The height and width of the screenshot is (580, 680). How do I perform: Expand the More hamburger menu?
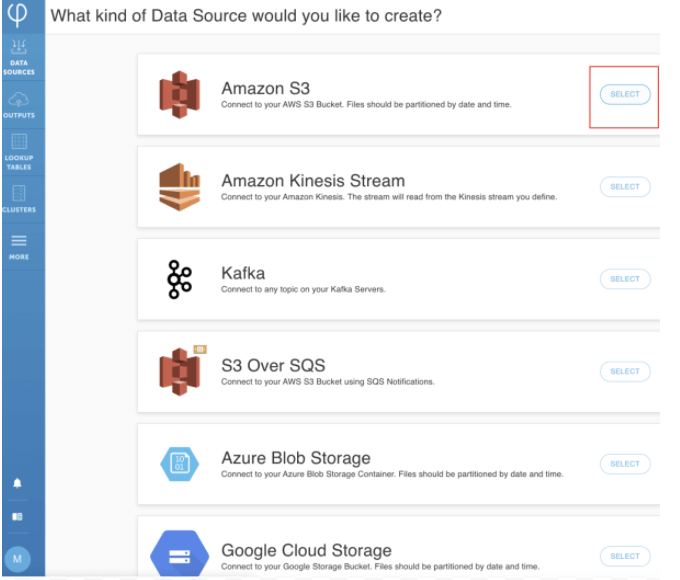[19, 247]
